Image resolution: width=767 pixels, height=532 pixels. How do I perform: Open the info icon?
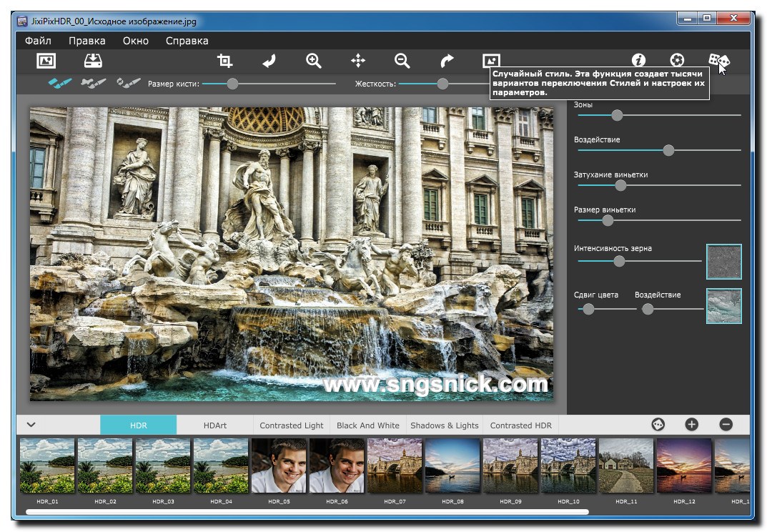click(638, 60)
